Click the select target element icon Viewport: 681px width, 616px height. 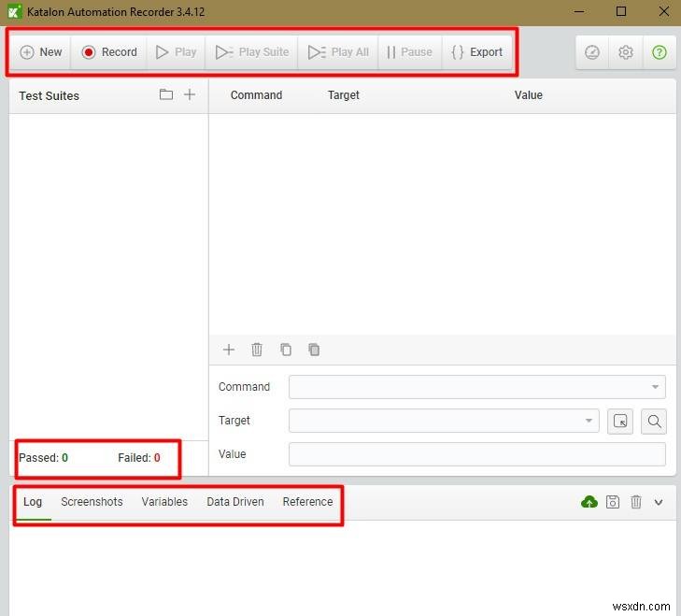click(620, 422)
